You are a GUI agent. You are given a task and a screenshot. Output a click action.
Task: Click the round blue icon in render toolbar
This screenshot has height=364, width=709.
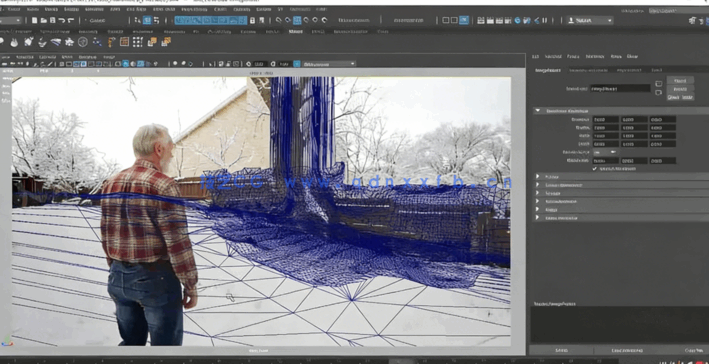point(517,20)
